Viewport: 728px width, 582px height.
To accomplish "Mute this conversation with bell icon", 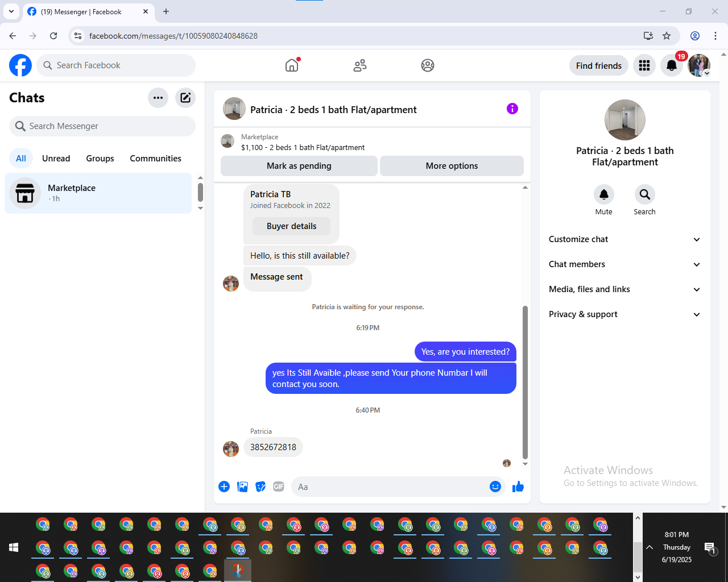I will coord(604,194).
